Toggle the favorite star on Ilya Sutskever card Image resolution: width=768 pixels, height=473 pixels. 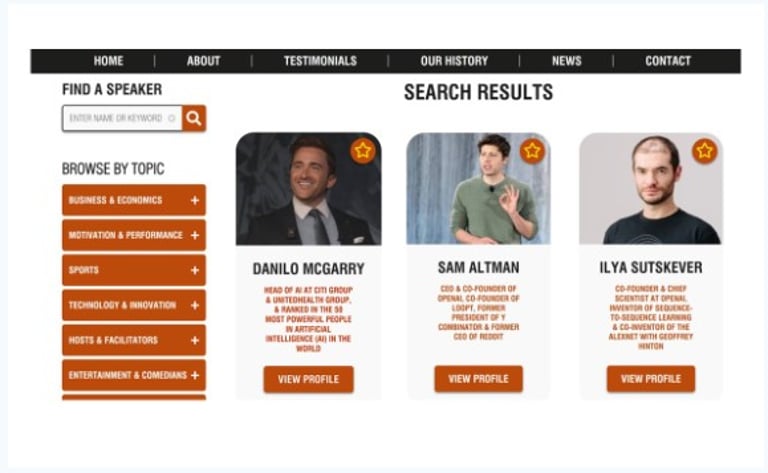click(704, 151)
